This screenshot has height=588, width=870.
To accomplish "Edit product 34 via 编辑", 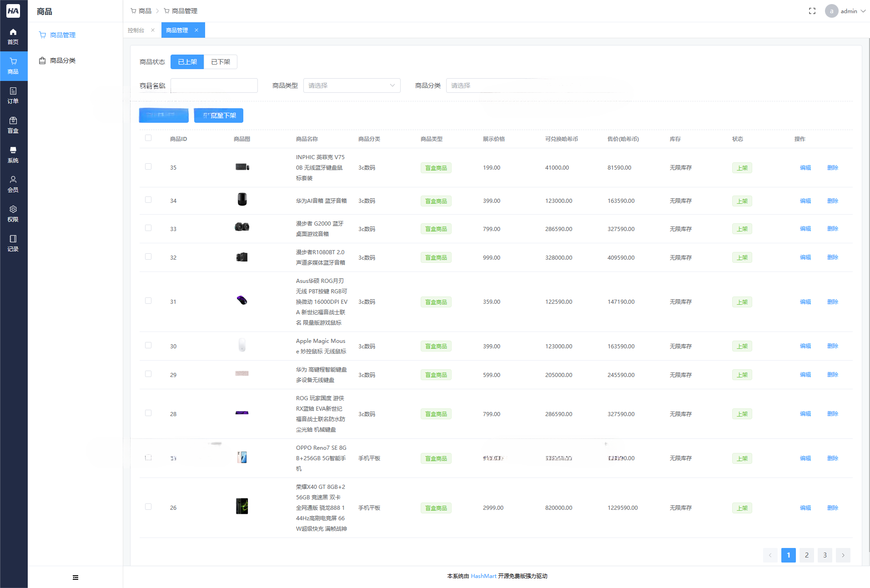I will (x=805, y=201).
